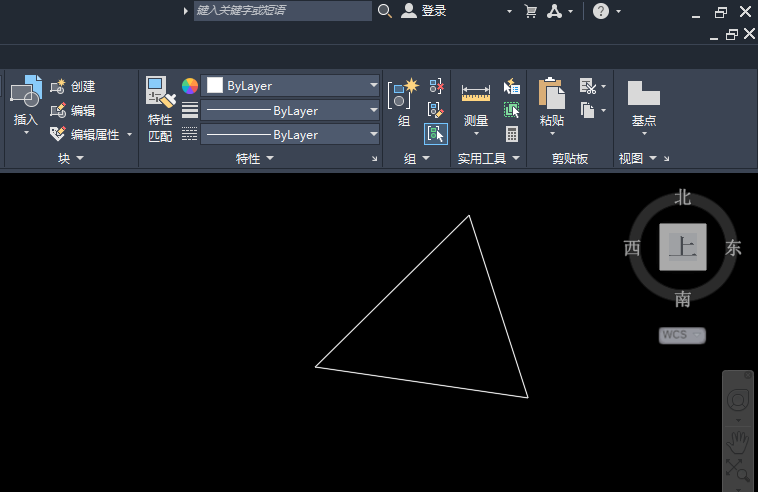
Task: Click the Base point view icon
Action: coord(643,93)
